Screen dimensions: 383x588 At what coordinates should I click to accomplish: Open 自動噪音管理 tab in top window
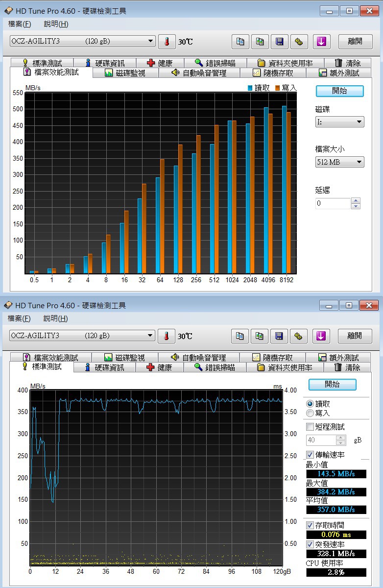coord(199,73)
